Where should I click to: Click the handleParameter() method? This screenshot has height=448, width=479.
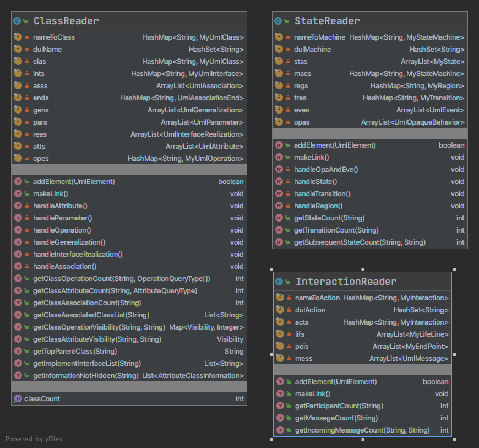point(63,218)
